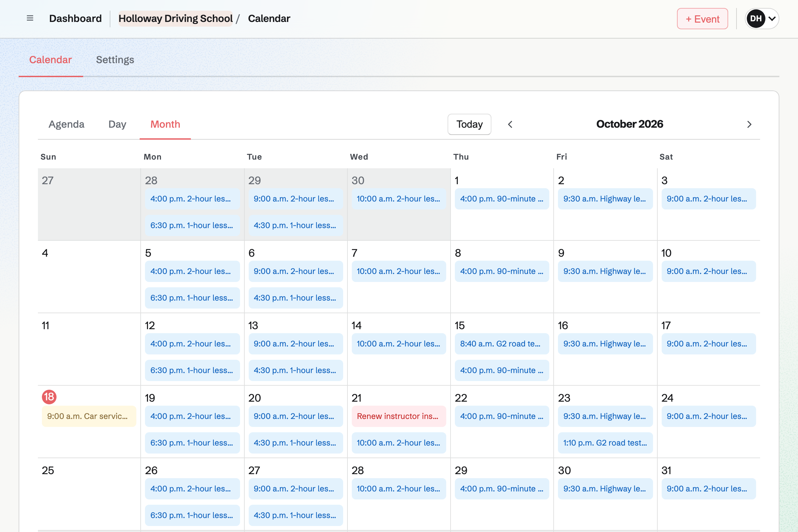The image size is (798, 532).
Task: Open 9:00 a.m. 2-hour lesson on Oct 31
Action: coord(709,489)
